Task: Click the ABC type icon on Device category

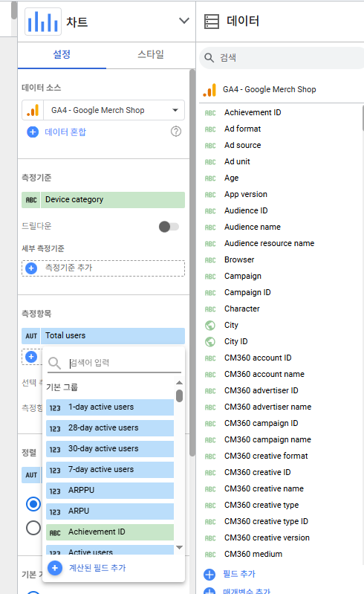Action: (x=31, y=200)
